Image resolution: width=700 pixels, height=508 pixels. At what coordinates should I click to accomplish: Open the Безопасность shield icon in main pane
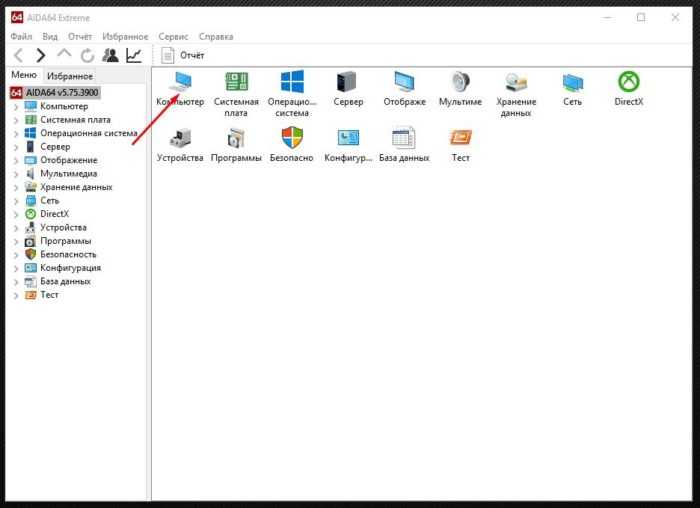pos(292,137)
